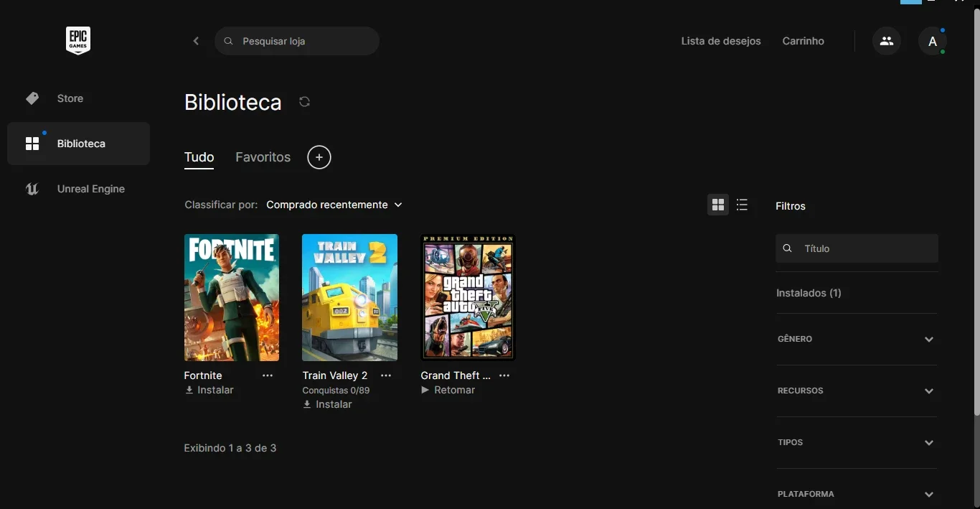
Task: Add a new collection with plus icon
Action: click(319, 157)
